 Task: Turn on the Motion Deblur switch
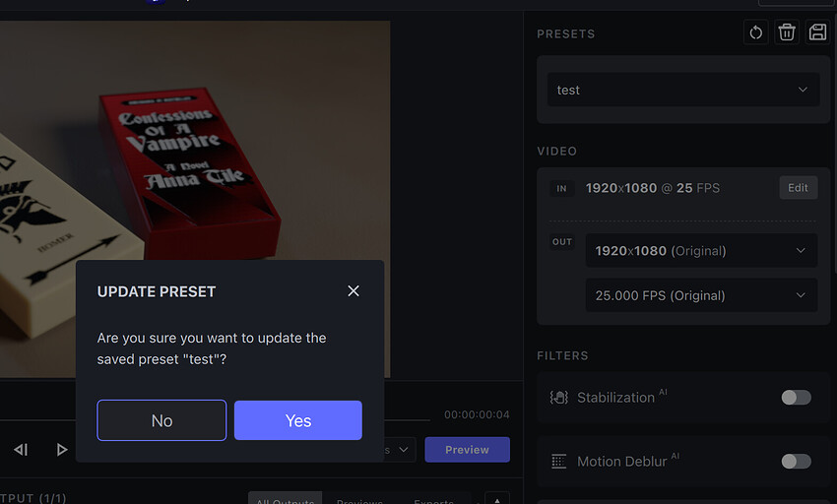796,462
